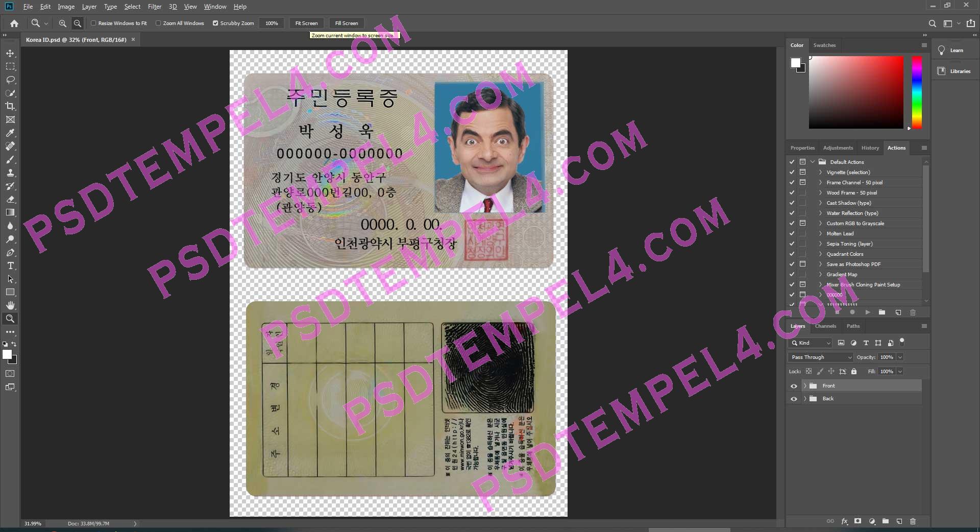This screenshot has height=532, width=980.
Task: Select the Move tool
Action: [x=10, y=53]
